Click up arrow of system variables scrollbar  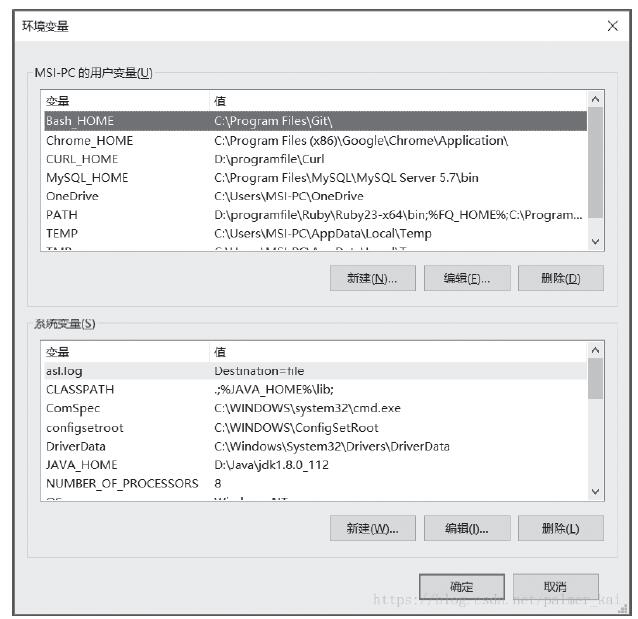click(x=595, y=350)
